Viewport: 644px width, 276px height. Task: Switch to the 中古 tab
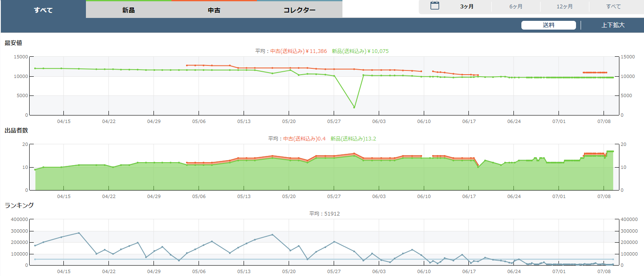[x=214, y=10]
